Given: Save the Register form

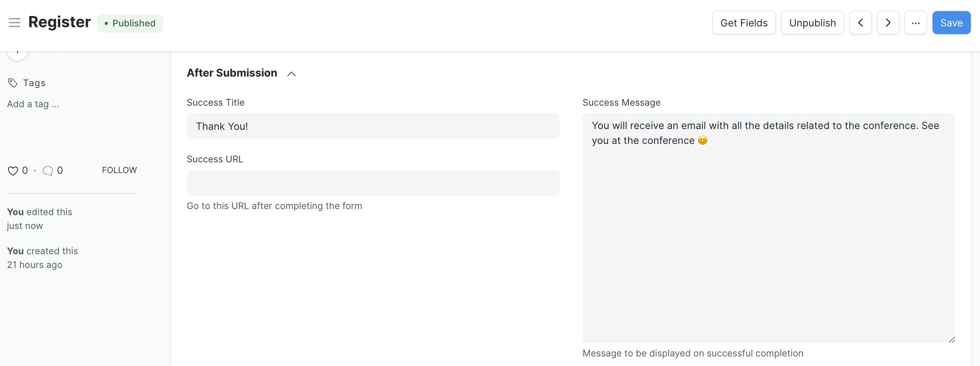Looking at the screenshot, I should [952, 23].
